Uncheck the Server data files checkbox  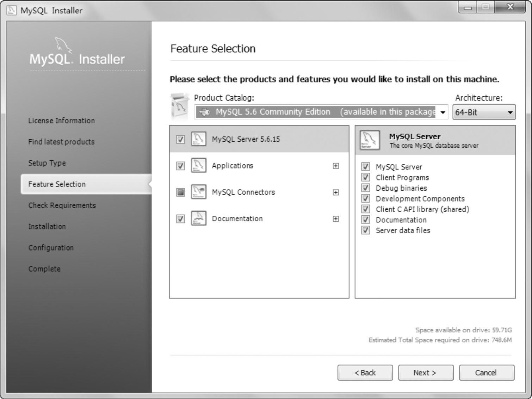366,230
